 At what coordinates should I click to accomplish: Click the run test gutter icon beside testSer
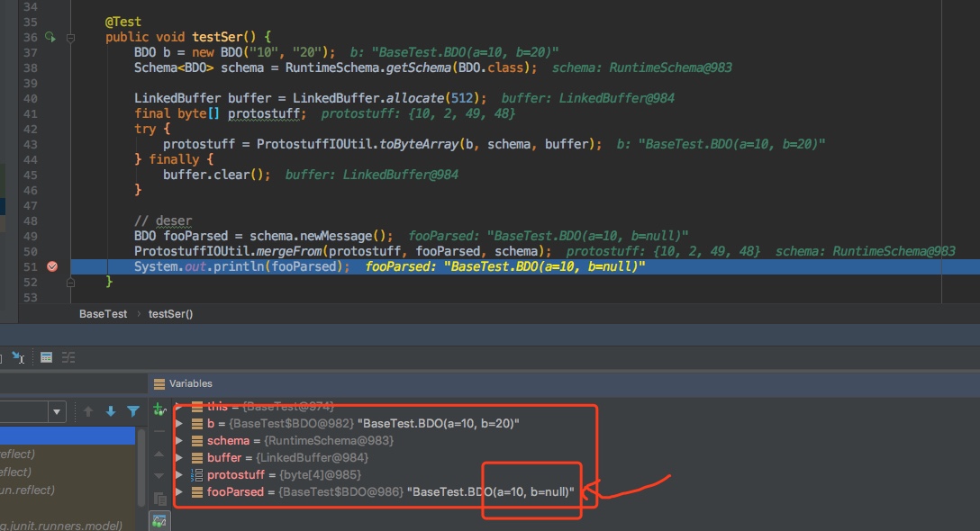[50, 38]
